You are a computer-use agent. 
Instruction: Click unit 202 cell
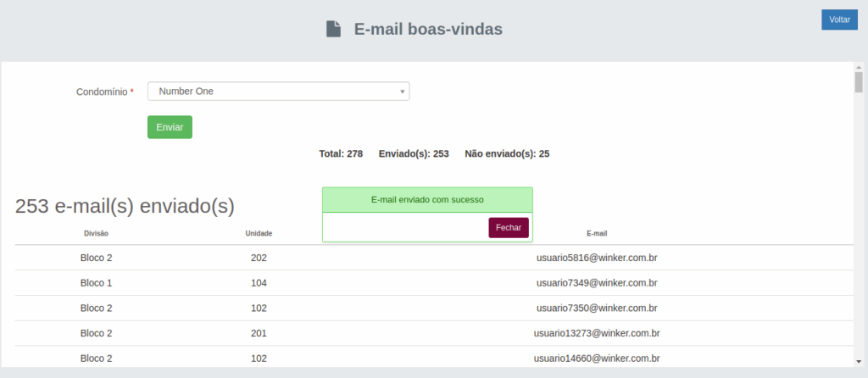point(259,258)
